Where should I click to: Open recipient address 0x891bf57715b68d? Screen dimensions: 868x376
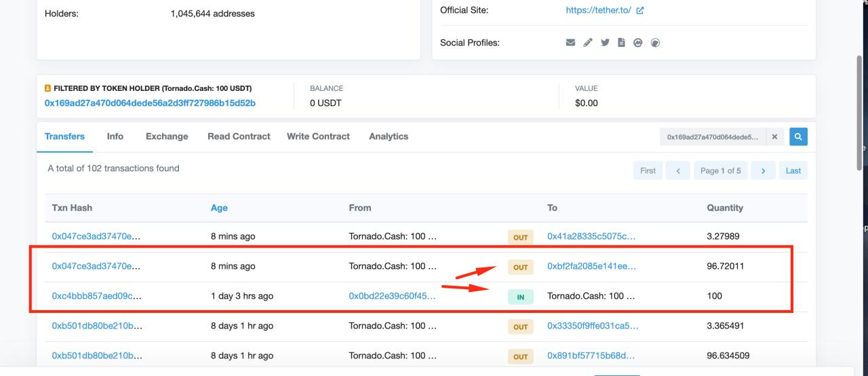(x=591, y=356)
